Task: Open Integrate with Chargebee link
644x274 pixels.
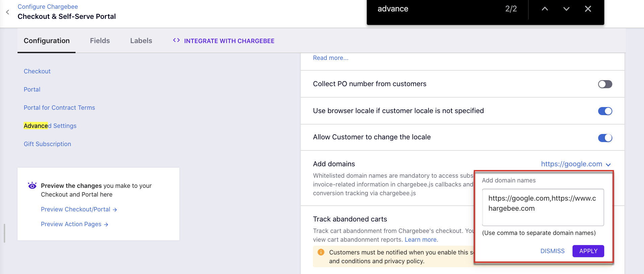Action: [229, 41]
